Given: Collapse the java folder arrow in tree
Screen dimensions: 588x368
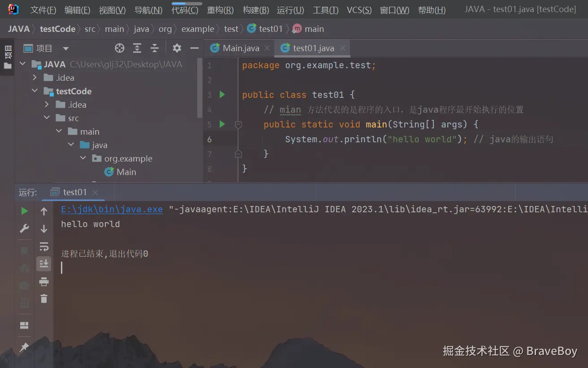Looking at the screenshot, I should coord(71,145).
